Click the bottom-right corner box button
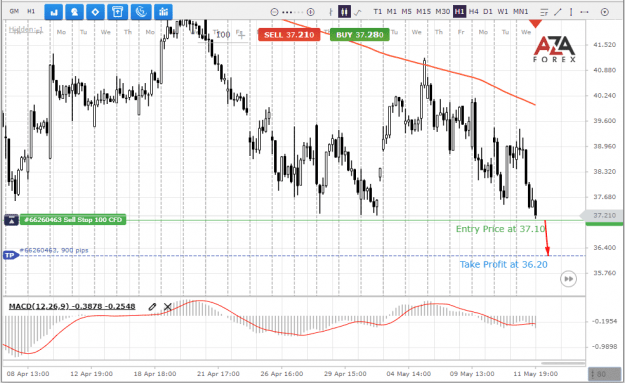 click(604, 374)
